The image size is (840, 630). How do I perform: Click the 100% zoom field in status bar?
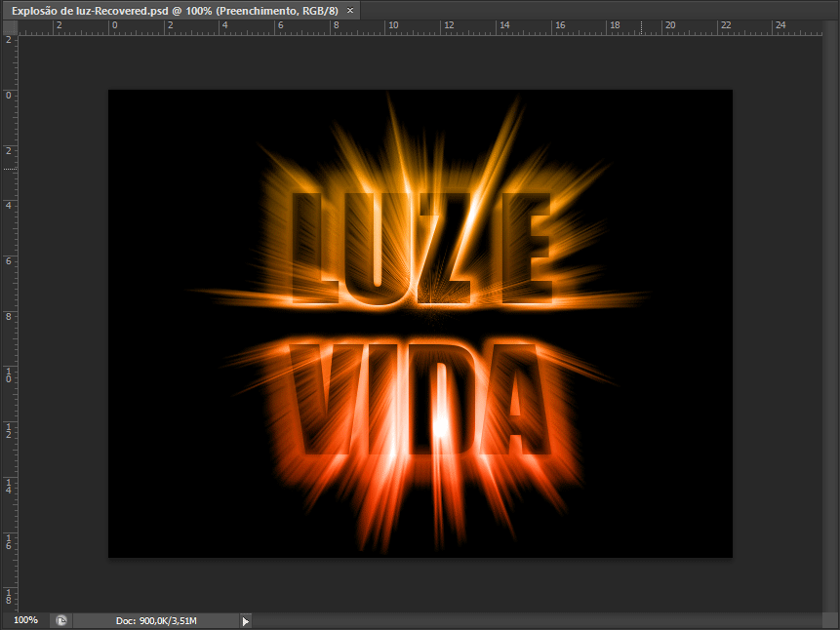click(x=26, y=620)
